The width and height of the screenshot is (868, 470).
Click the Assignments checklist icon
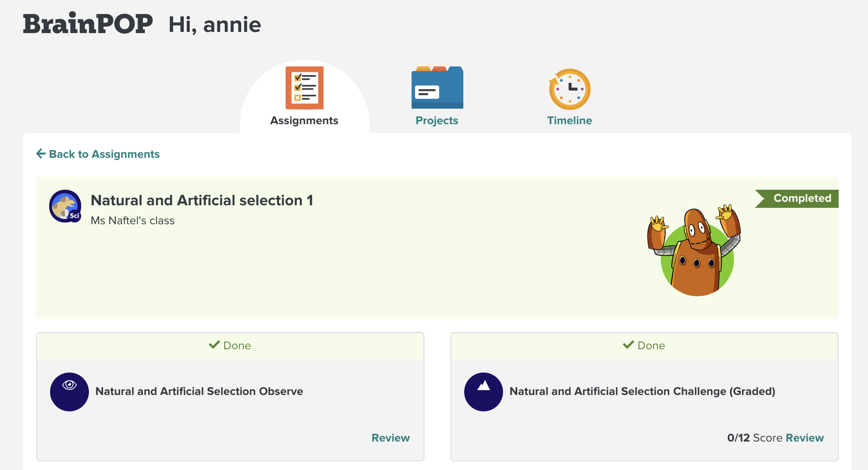[x=305, y=88]
